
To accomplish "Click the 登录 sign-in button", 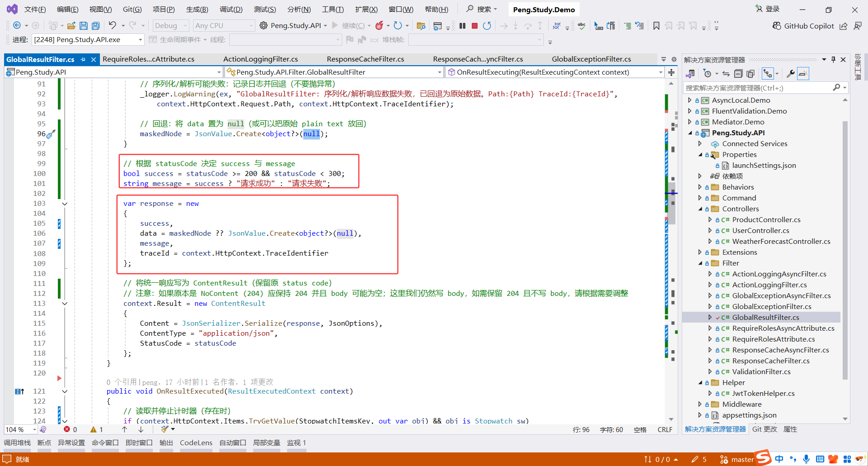I will pos(768,9).
